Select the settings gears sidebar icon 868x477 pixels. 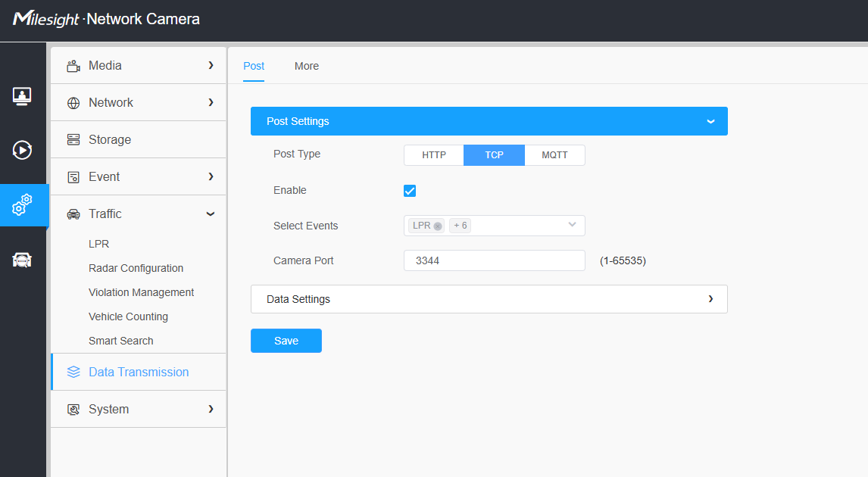pyautogui.click(x=22, y=204)
